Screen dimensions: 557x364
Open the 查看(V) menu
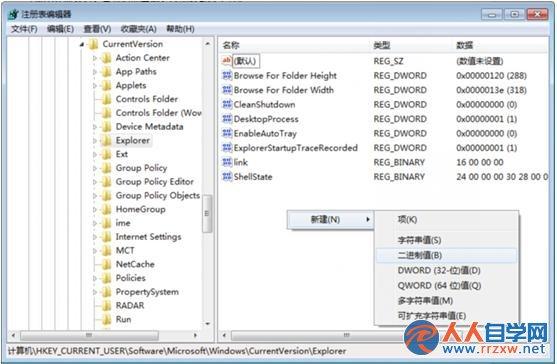(97, 29)
